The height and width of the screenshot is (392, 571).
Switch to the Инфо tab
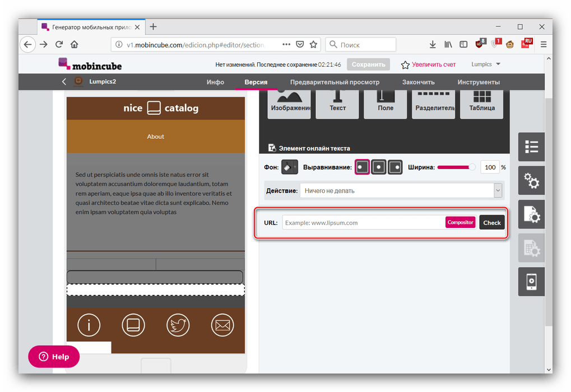pos(215,82)
